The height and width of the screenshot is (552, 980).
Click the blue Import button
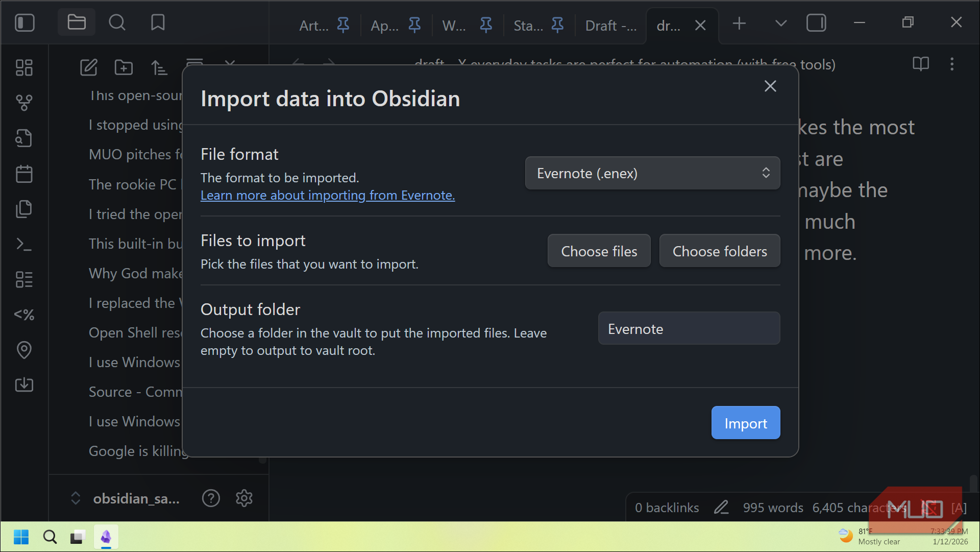pyautogui.click(x=745, y=423)
